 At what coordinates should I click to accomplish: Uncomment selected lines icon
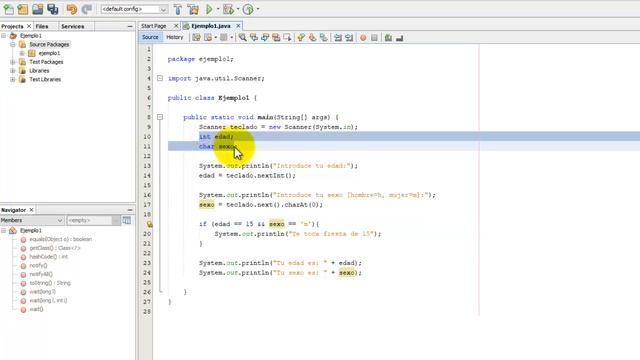click(400, 38)
